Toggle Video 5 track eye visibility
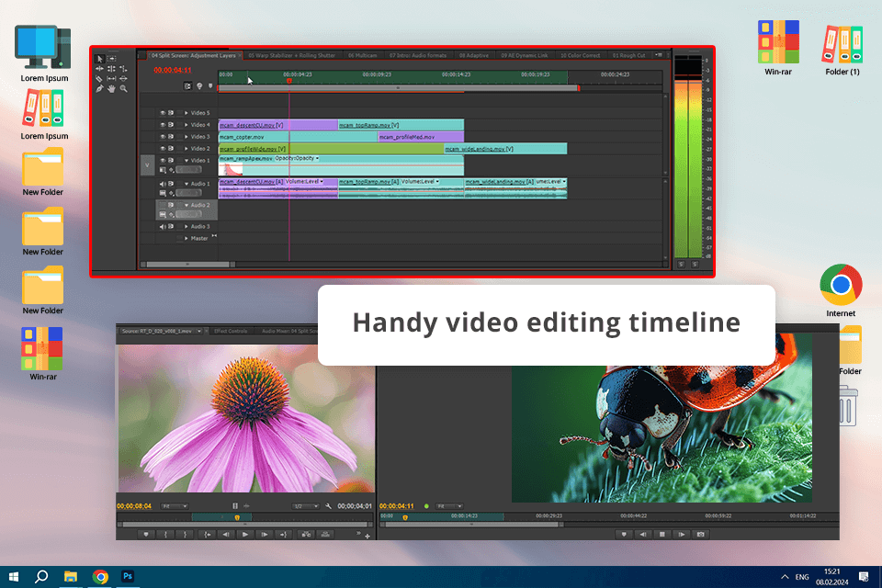The height and width of the screenshot is (588, 882). [163, 112]
